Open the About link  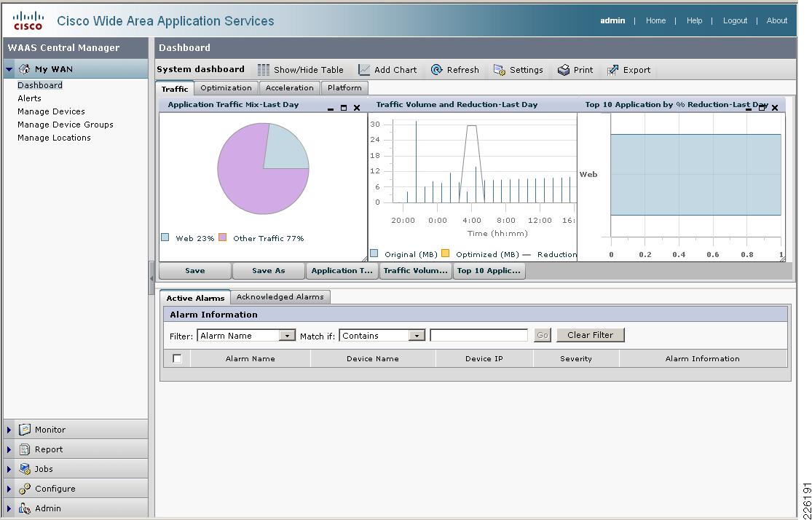777,20
